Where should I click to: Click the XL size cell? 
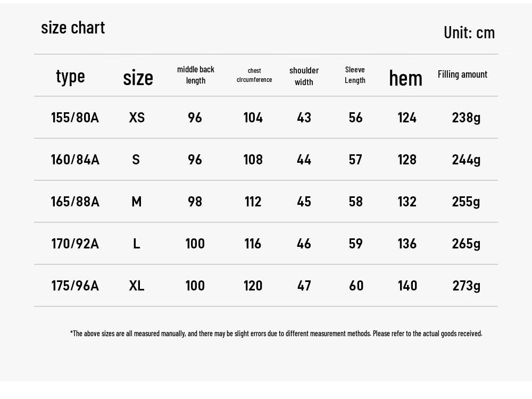pyautogui.click(x=136, y=286)
